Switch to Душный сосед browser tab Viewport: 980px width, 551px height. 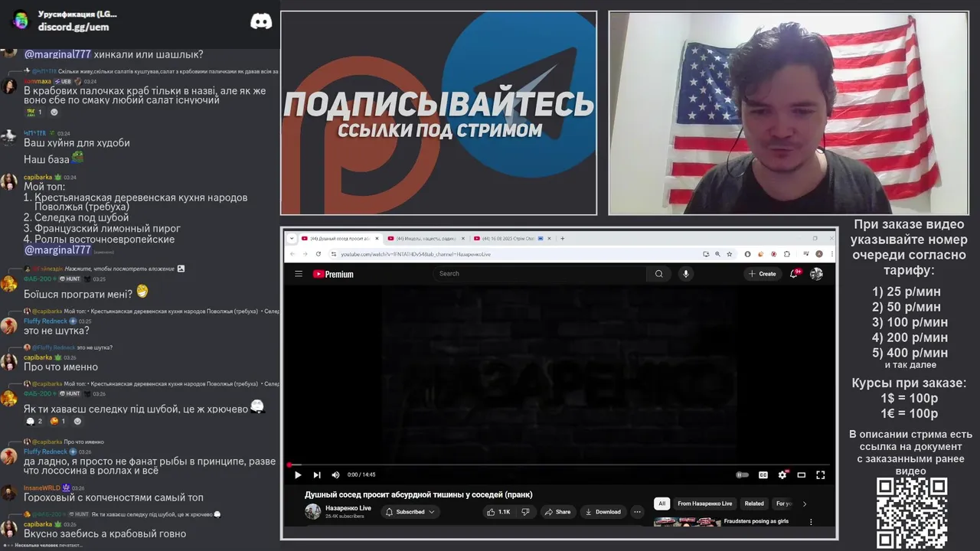coord(339,238)
